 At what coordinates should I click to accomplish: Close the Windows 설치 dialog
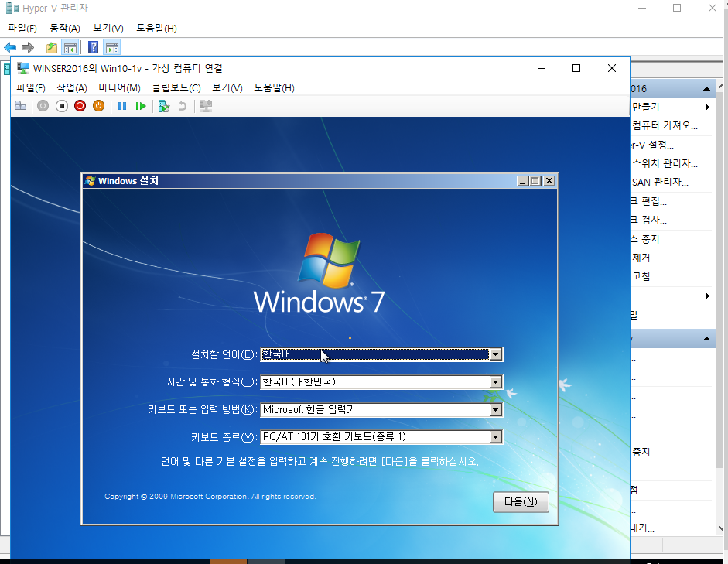(x=549, y=181)
